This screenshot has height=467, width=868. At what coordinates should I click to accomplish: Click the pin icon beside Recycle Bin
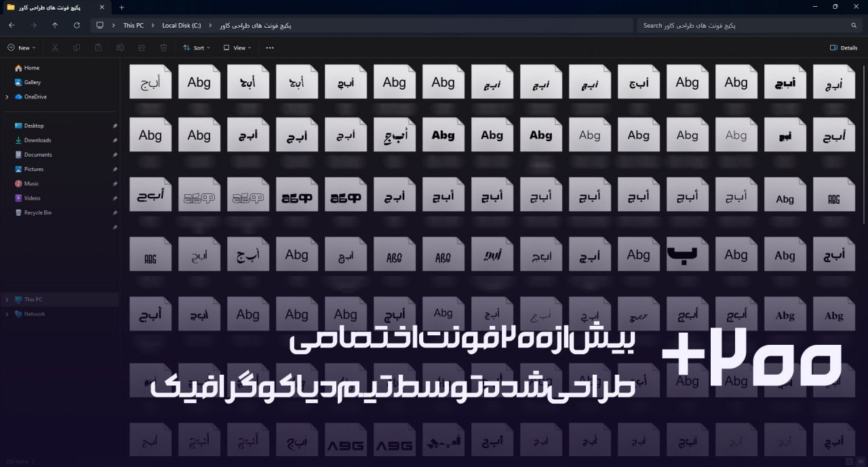[x=115, y=212]
